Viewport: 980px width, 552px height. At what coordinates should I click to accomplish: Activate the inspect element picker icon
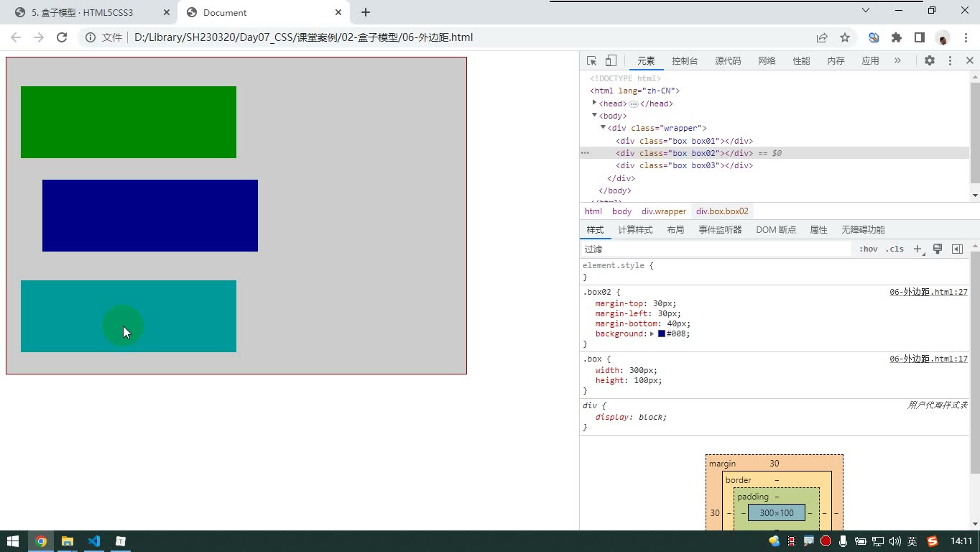point(591,61)
